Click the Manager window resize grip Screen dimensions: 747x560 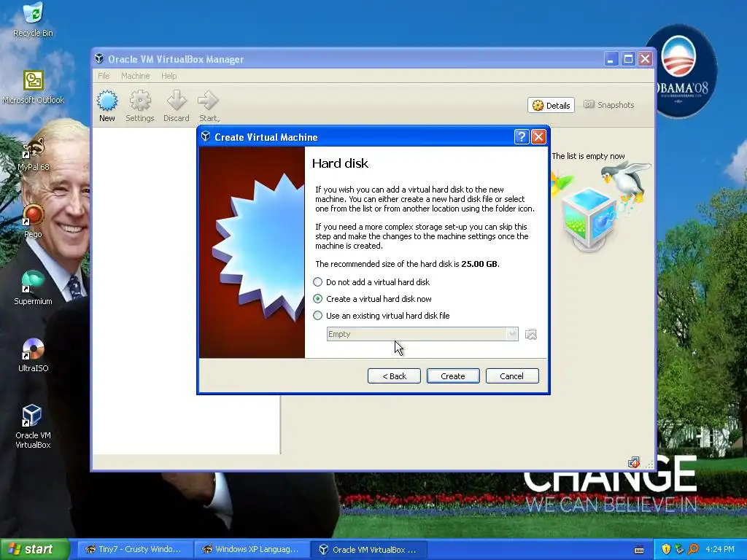pyautogui.click(x=649, y=464)
